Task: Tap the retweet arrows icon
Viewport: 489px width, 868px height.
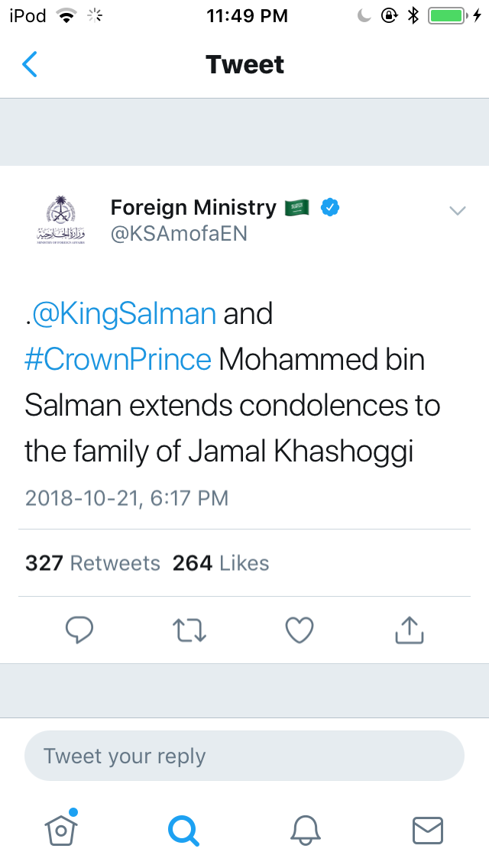Action: tap(189, 630)
